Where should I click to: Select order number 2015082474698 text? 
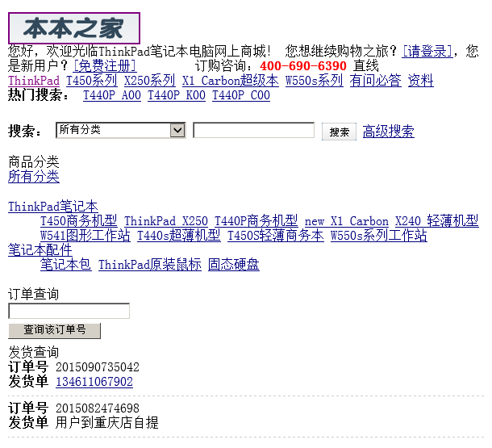click(x=98, y=408)
